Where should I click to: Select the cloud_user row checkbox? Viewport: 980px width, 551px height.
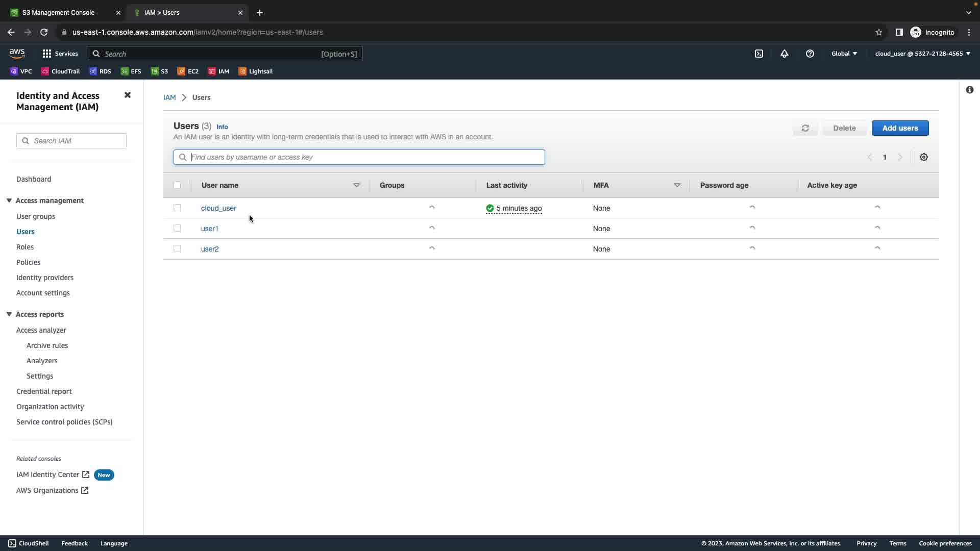(x=177, y=208)
